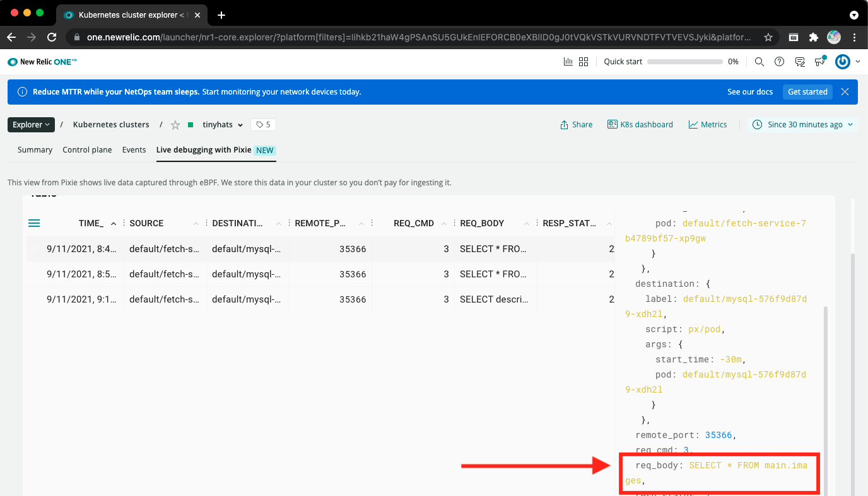Open the feedback chat icon
This screenshot has height=496, width=868.
(800, 62)
